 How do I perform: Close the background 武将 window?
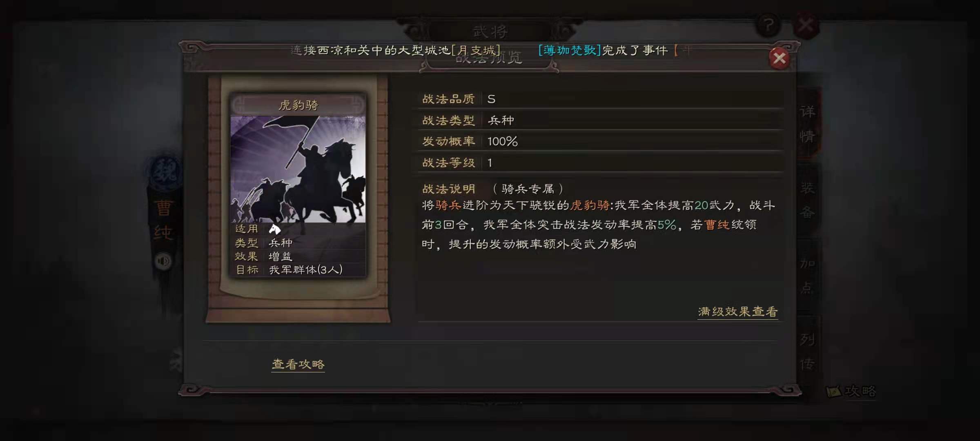pyautogui.click(x=805, y=26)
